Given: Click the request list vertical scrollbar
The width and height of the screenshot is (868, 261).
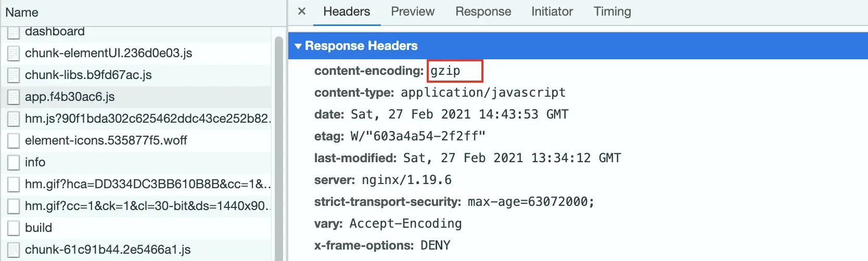Looking at the screenshot, I should point(278,146).
